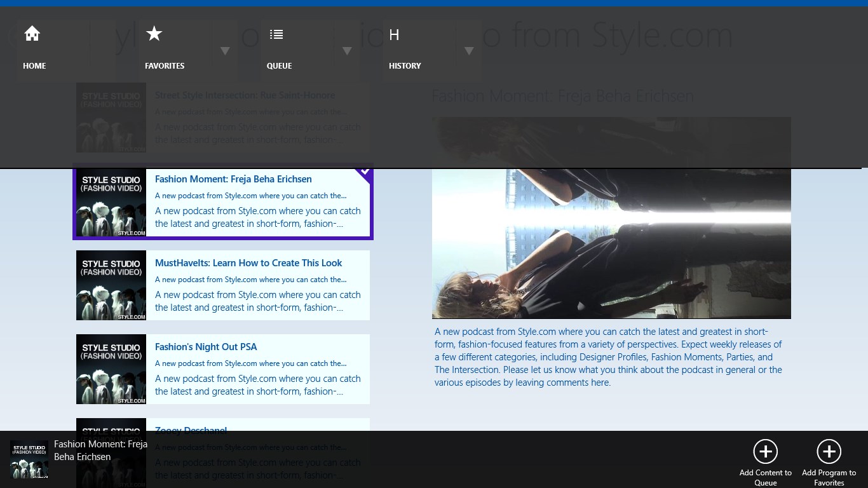Click the Add Program to Favorites plus icon
The height and width of the screenshot is (488, 868).
coord(829,452)
